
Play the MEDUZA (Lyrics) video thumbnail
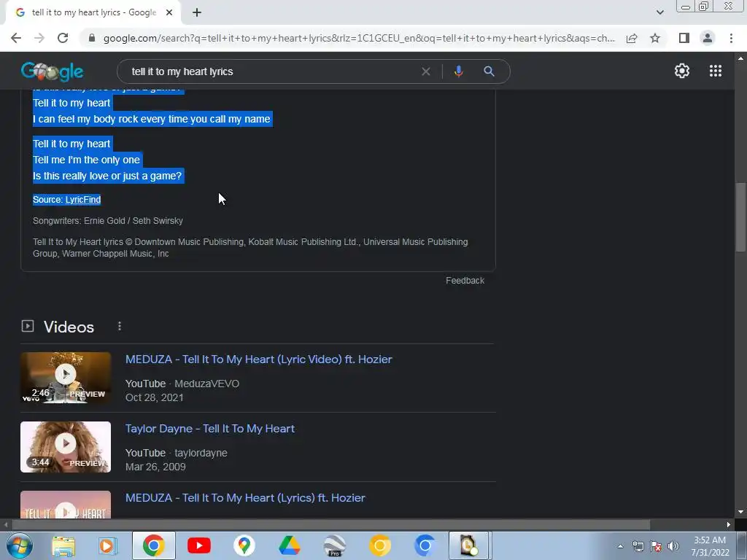[x=66, y=505]
